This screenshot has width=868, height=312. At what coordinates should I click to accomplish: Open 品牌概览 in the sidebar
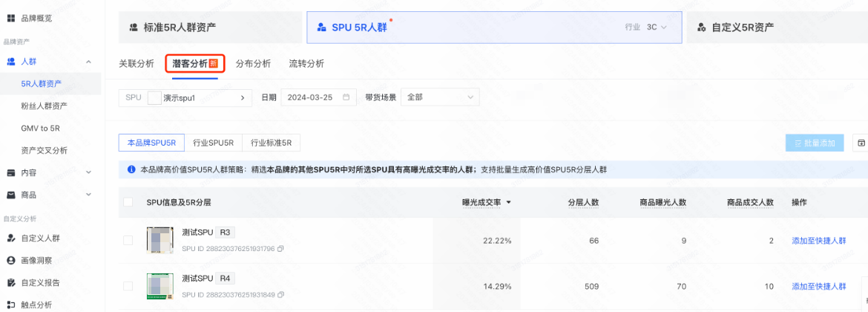click(x=36, y=19)
